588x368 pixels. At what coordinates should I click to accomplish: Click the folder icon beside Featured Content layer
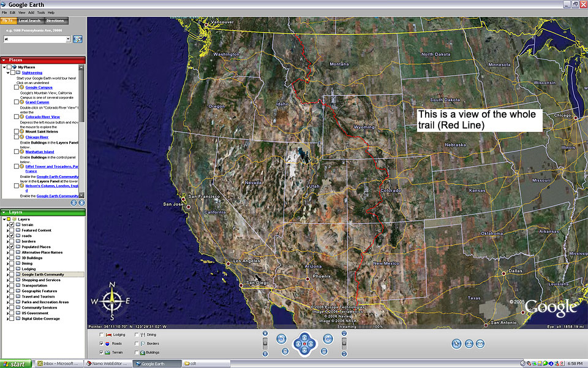[x=18, y=230]
